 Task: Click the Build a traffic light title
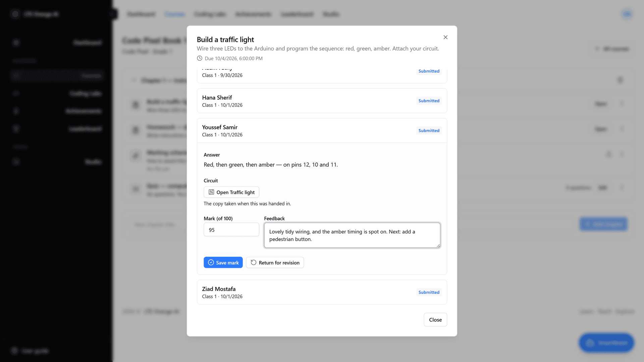(225, 40)
